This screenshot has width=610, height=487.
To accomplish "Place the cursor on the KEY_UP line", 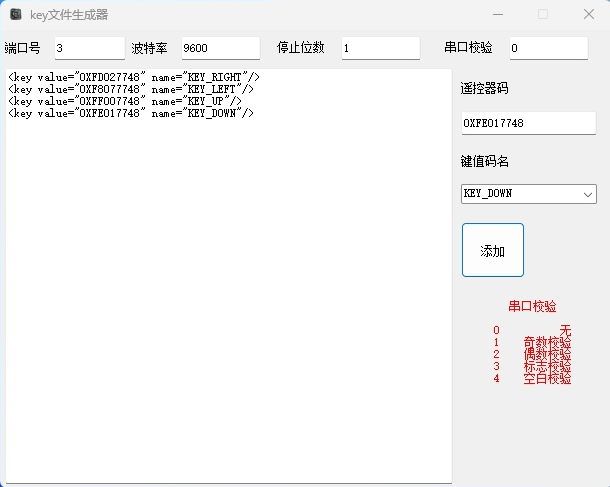I will coord(124,102).
